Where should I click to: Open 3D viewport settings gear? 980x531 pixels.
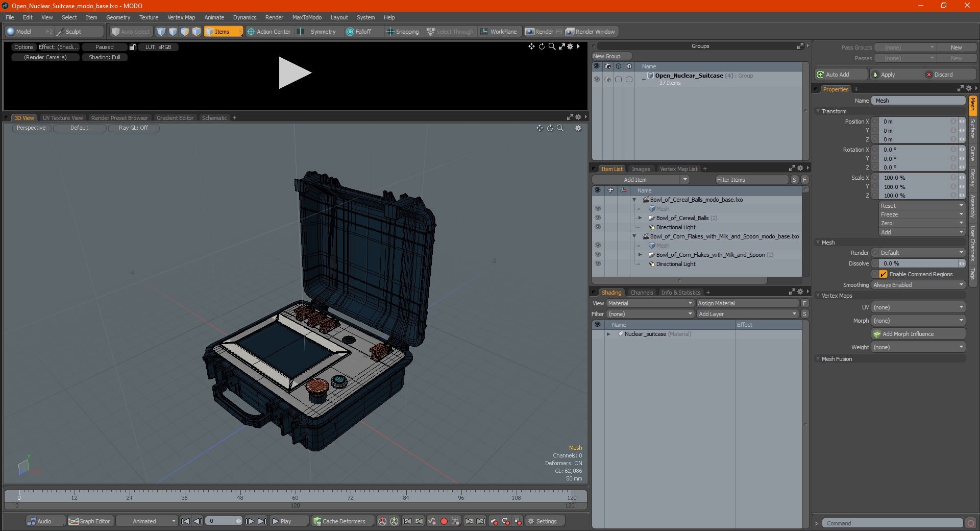pos(578,128)
